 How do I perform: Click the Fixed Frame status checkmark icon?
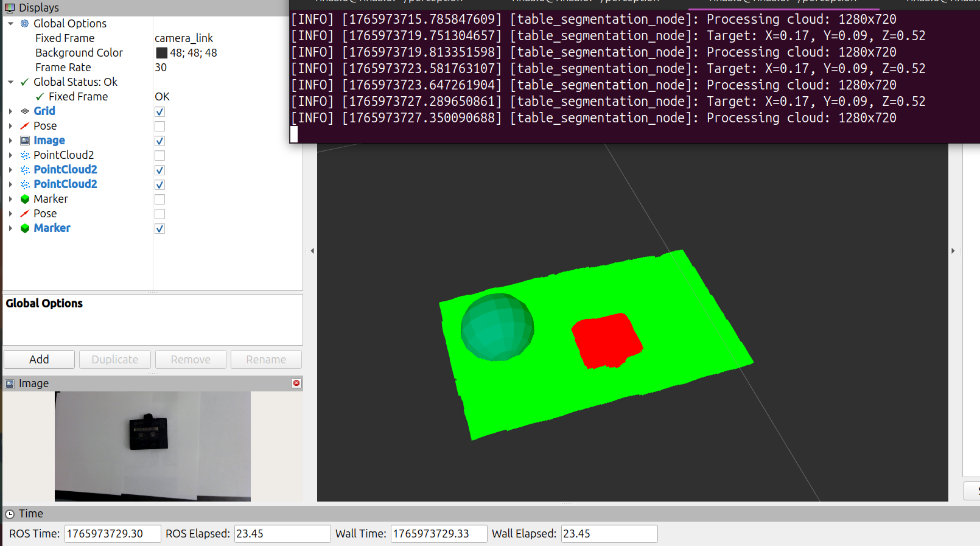(x=40, y=96)
